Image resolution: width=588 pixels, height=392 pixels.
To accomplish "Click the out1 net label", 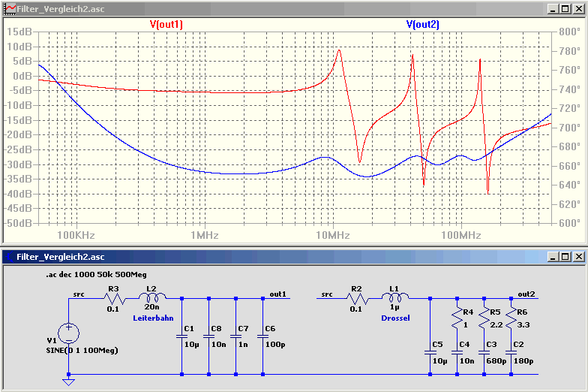I will tap(277, 294).
